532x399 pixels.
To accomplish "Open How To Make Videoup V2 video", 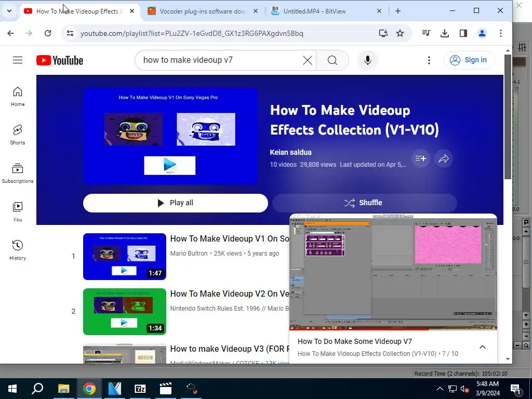I will click(x=230, y=294).
